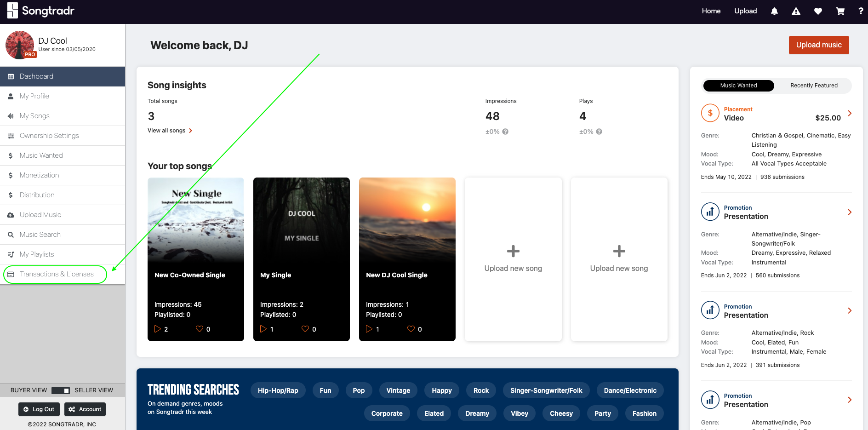Click the DJ Cool profile avatar

20,45
